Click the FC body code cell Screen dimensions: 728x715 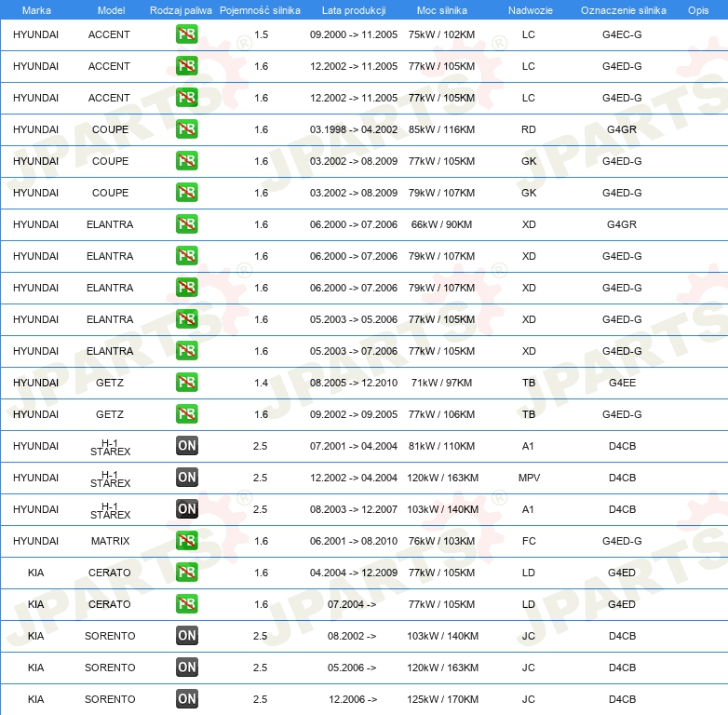click(529, 541)
